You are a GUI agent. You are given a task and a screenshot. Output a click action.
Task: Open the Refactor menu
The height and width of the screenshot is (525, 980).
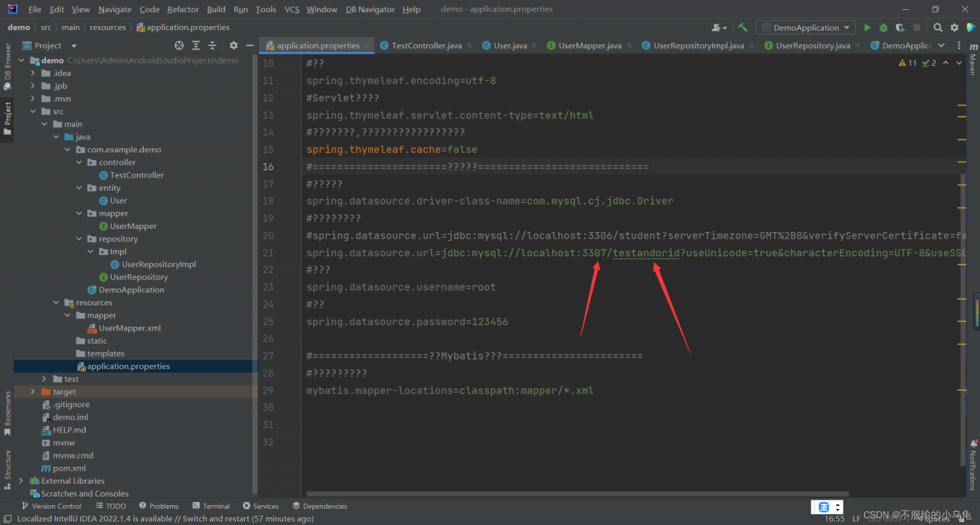click(x=183, y=9)
